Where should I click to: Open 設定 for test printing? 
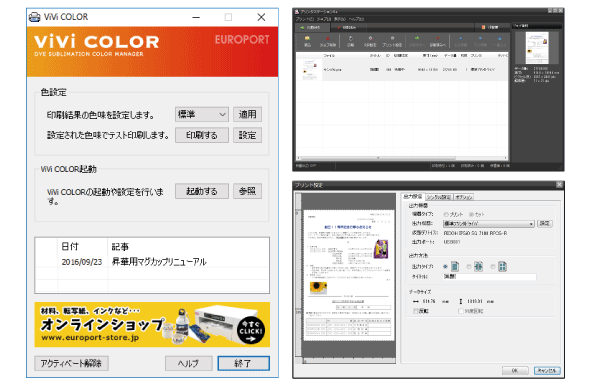[247, 135]
